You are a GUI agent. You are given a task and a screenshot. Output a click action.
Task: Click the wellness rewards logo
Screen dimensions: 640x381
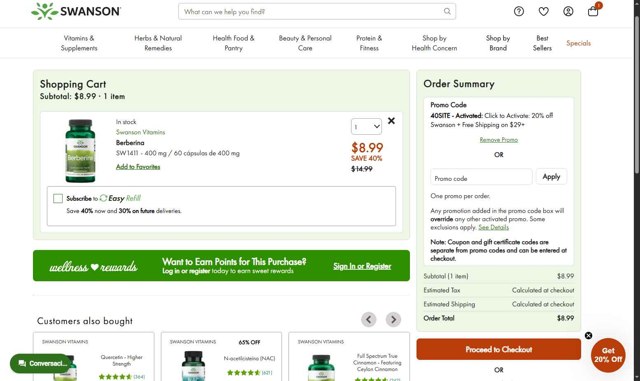(93, 266)
